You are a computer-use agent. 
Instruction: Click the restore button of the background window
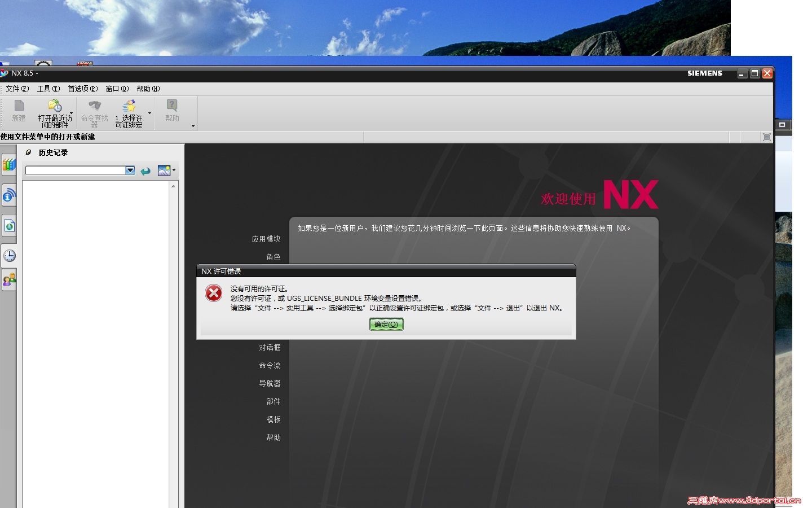(782, 125)
